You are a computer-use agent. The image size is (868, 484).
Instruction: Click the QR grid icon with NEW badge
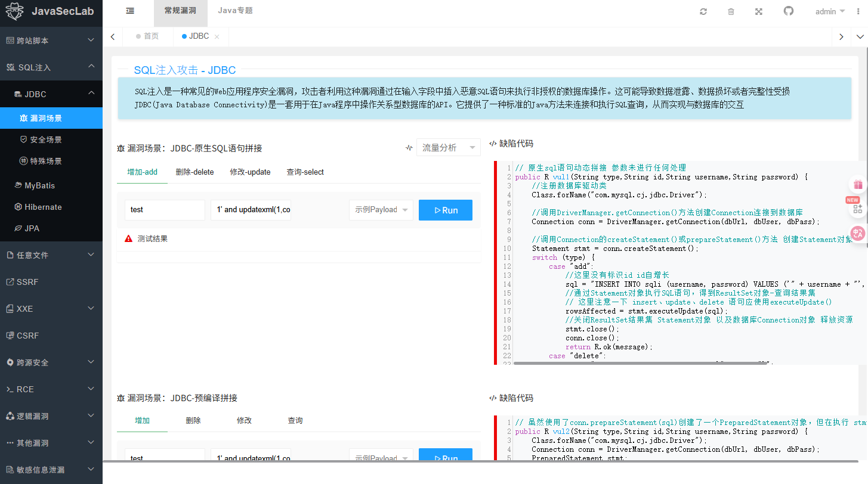858,208
